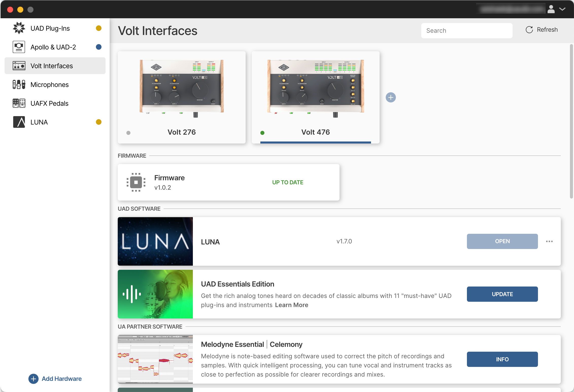Screen dimensions: 574x392
Task: Click the yellow dot beside UAD Plug-Ins
Action: [98, 28]
